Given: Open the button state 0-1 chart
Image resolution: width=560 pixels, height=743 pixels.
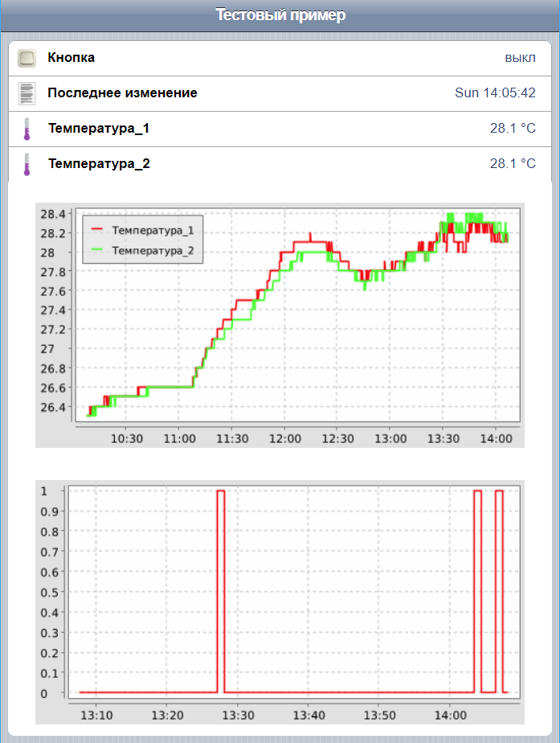Looking at the screenshot, I should (280, 602).
